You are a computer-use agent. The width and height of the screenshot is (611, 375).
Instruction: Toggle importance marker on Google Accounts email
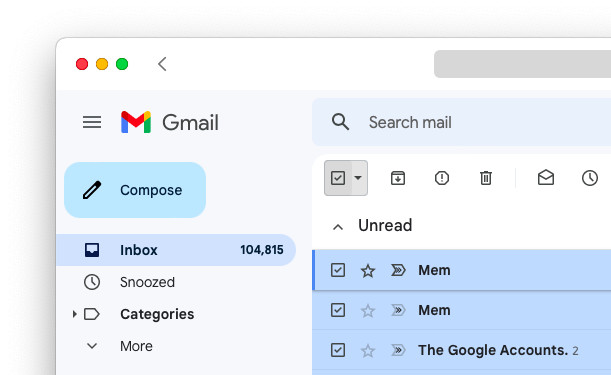398,350
